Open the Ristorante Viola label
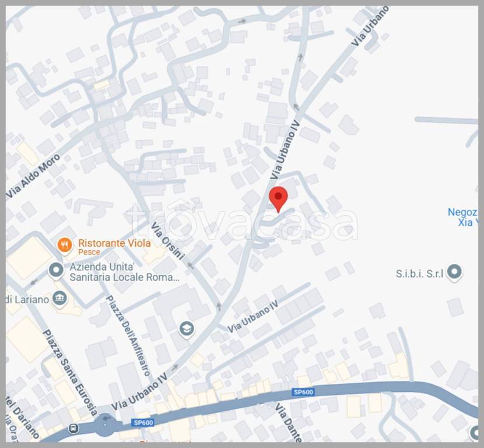This screenshot has width=484, height=448. point(114,247)
